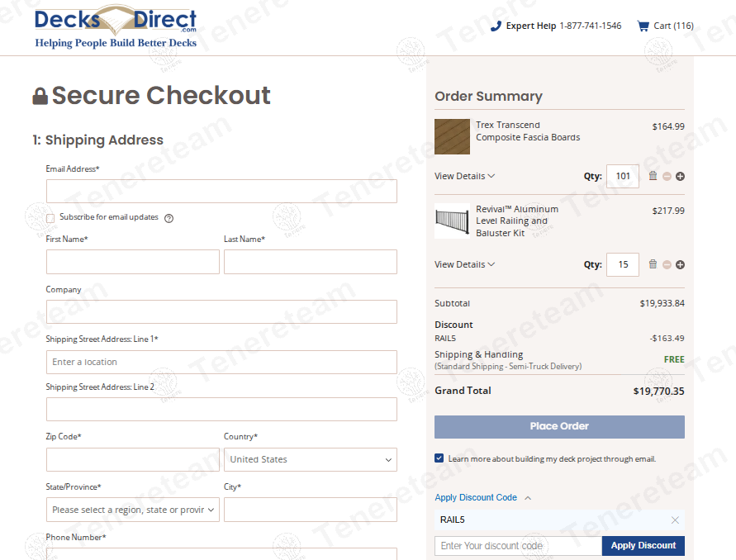The width and height of the screenshot is (736, 560).
Task: Check Subscribe for email updates box
Action: click(51, 218)
